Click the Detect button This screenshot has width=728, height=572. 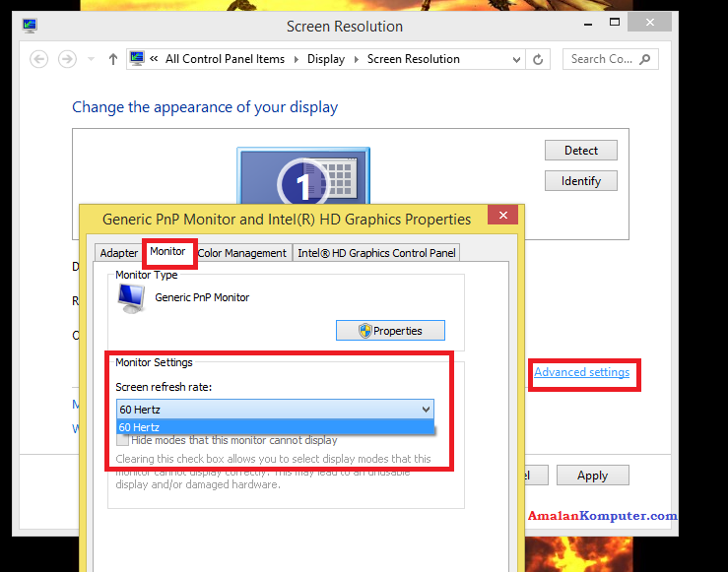(x=581, y=151)
